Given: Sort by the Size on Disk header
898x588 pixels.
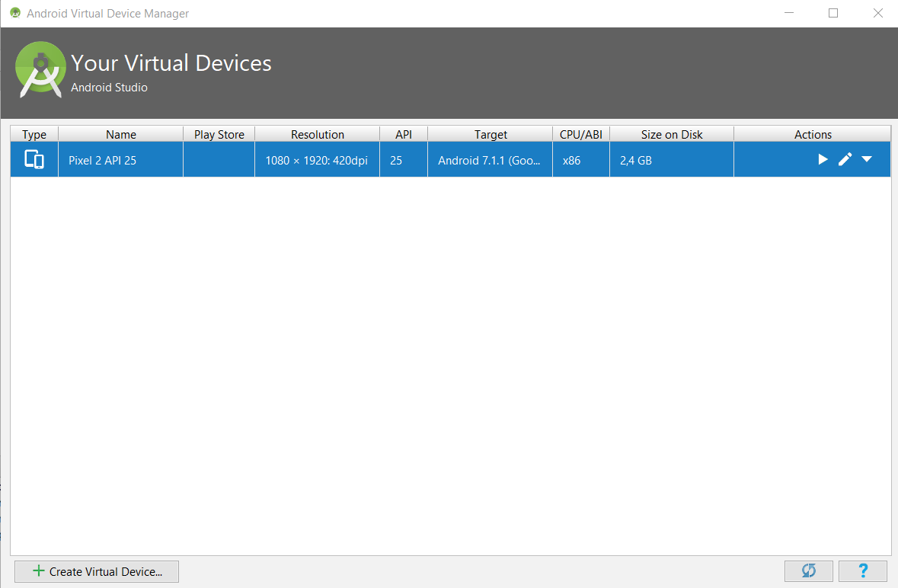Looking at the screenshot, I should point(672,134).
